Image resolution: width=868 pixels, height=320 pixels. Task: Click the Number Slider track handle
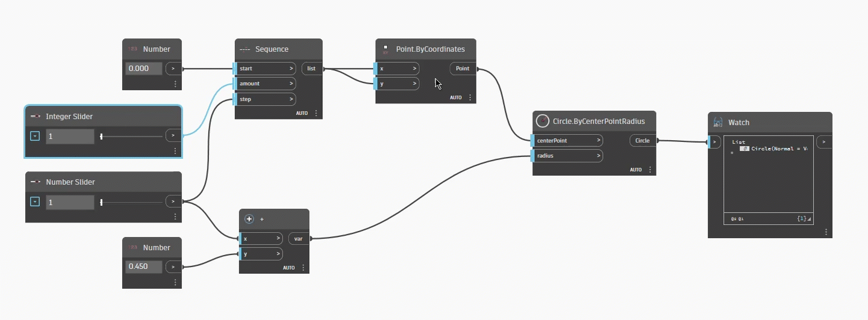click(x=101, y=203)
